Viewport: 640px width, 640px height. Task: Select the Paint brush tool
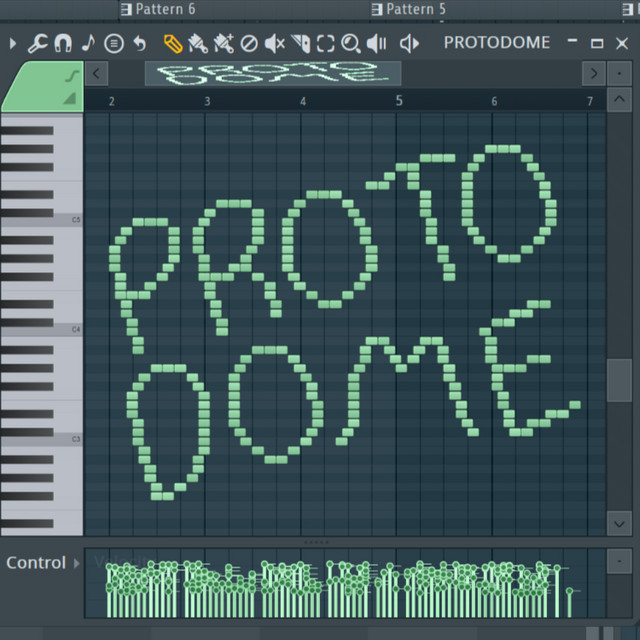click(x=197, y=43)
